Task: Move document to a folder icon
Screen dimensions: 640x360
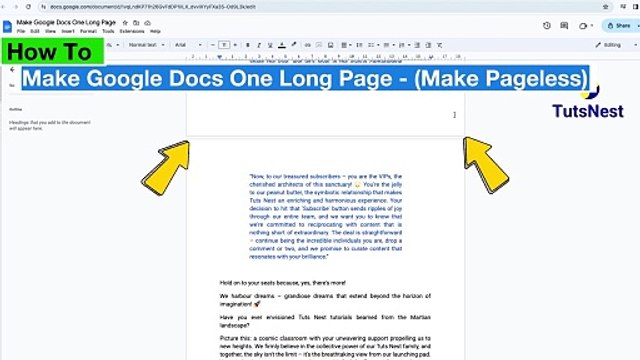Action: pyautogui.click(x=136, y=23)
